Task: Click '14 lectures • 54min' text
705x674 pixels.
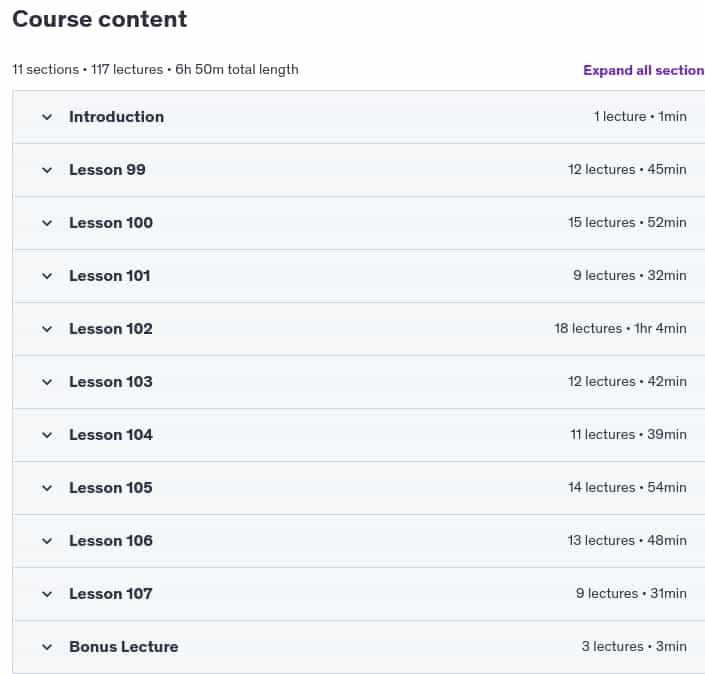Action: pyautogui.click(x=627, y=488)
